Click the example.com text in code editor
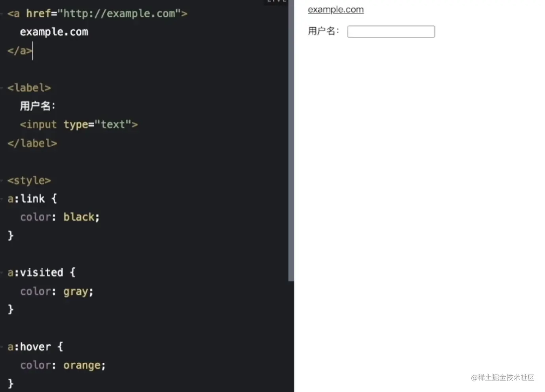 54,32
